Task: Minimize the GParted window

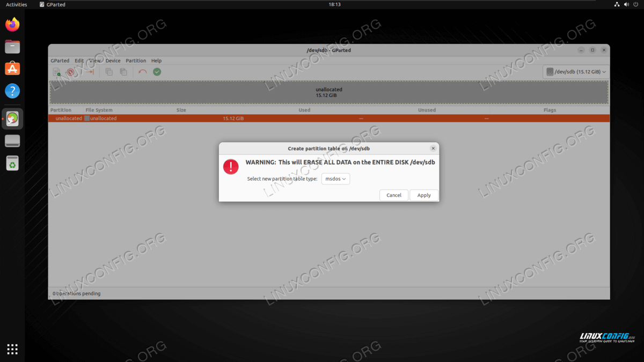Action: click(x=581, y=50)
